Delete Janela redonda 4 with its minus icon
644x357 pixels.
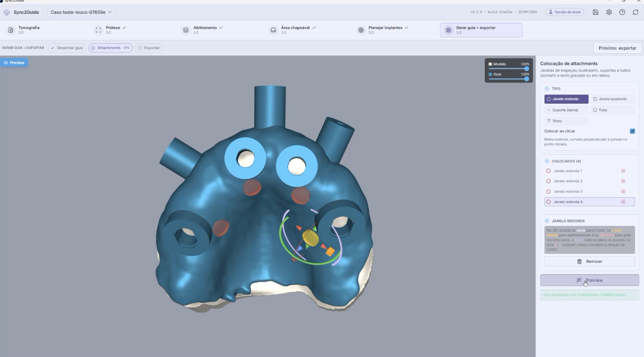[623, 202]
